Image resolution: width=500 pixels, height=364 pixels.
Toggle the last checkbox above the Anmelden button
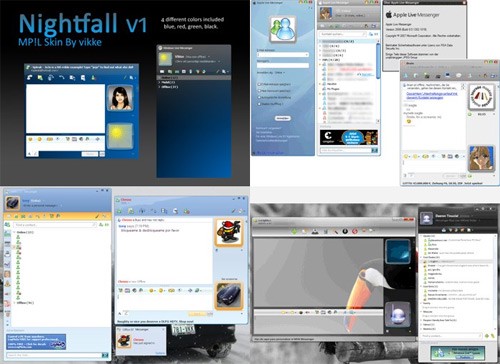coord(259,104)
